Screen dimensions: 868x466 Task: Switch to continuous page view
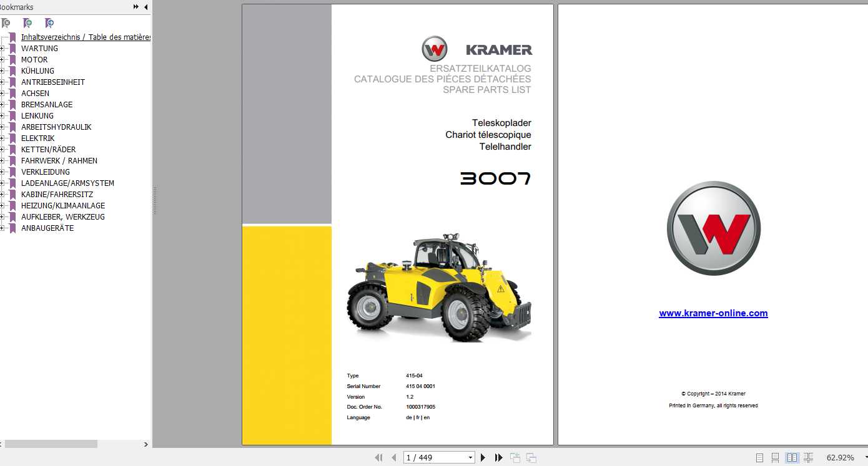coord(775,457)
